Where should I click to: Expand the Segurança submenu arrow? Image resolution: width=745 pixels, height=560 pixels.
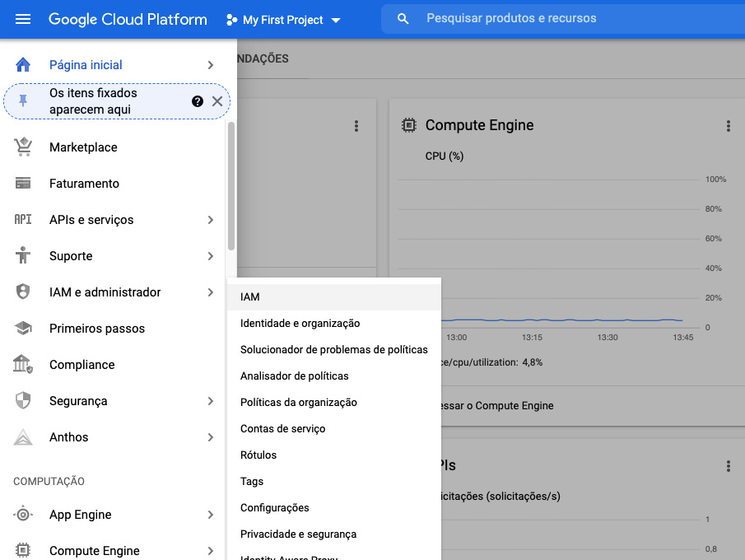coord(211,401)
